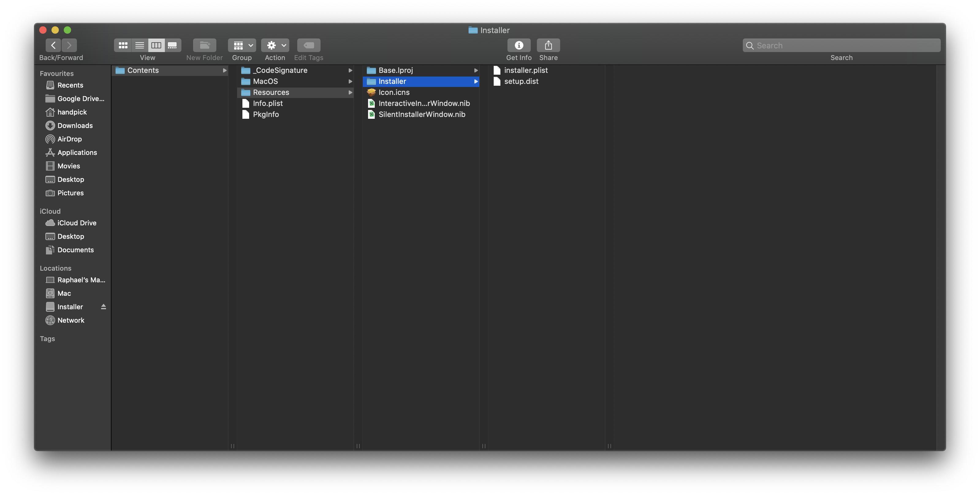Select the Icon View icon

click(x=122, y=45)
